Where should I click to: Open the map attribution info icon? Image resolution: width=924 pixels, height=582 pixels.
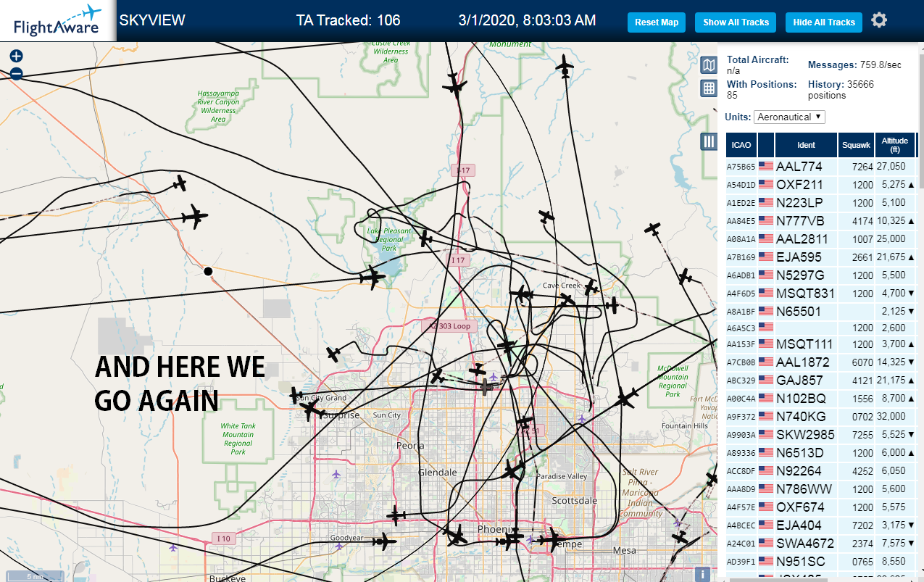point(702,574)
